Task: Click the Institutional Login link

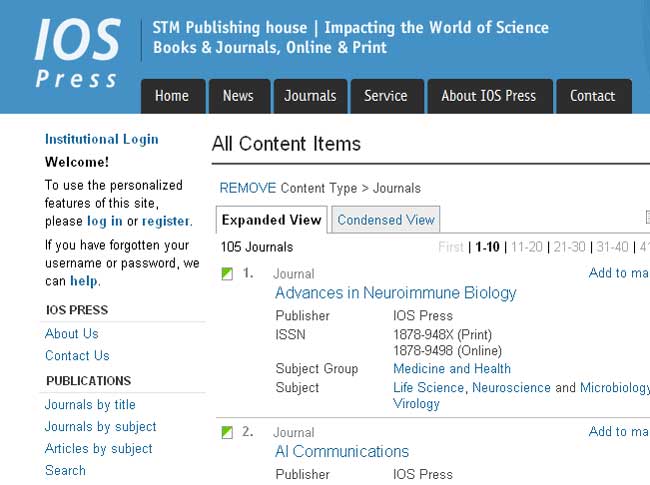Action: [x=102, y=139]
